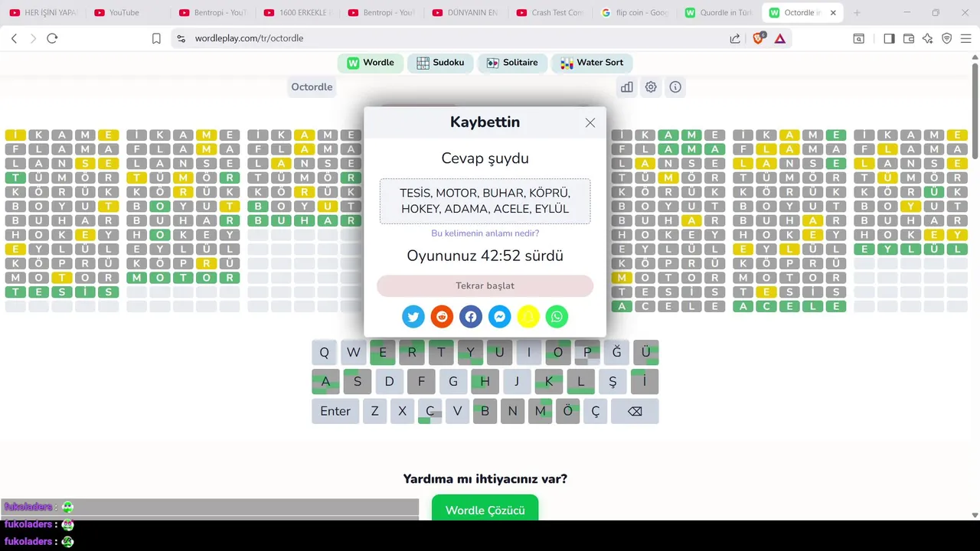Viewport: 980px width, 551px height.
Task: Click the Tekrar başlat button
Action: [485, 285]
